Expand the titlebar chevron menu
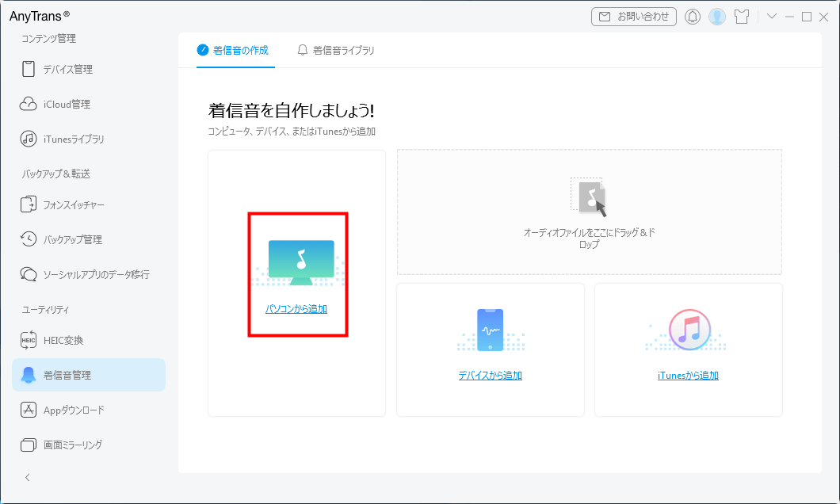The image size is (840, 504). pyautogui.click(x=773, y=16)
